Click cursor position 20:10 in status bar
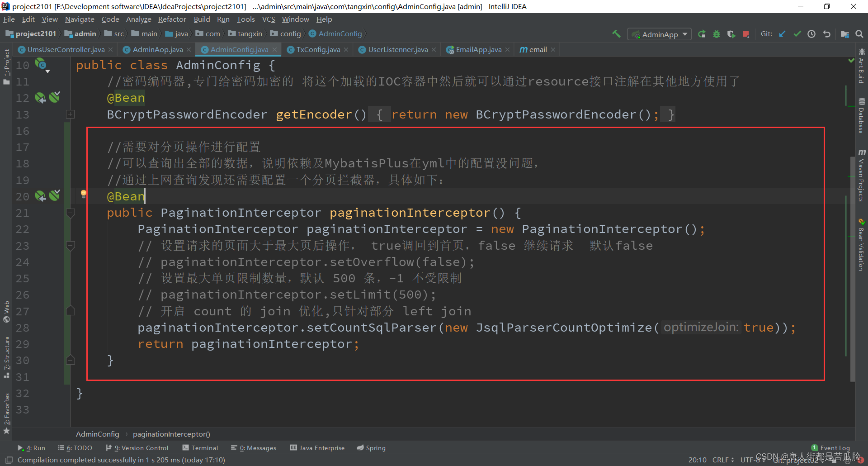 pyautogui.click(x=697, y=460)
